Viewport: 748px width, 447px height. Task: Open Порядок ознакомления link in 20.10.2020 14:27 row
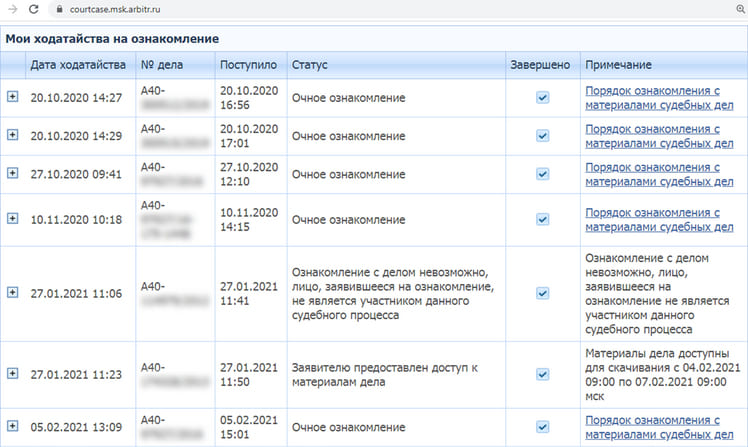click(659, 98)
